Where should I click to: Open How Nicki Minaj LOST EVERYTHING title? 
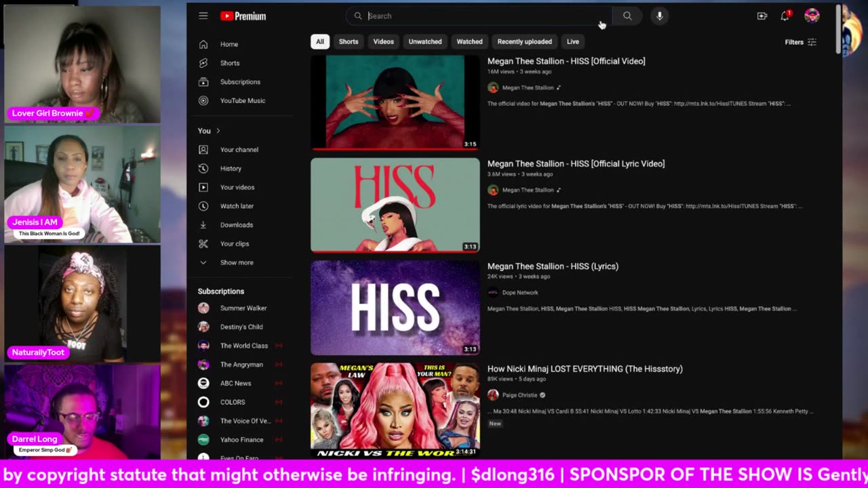(x=585, y=369)
